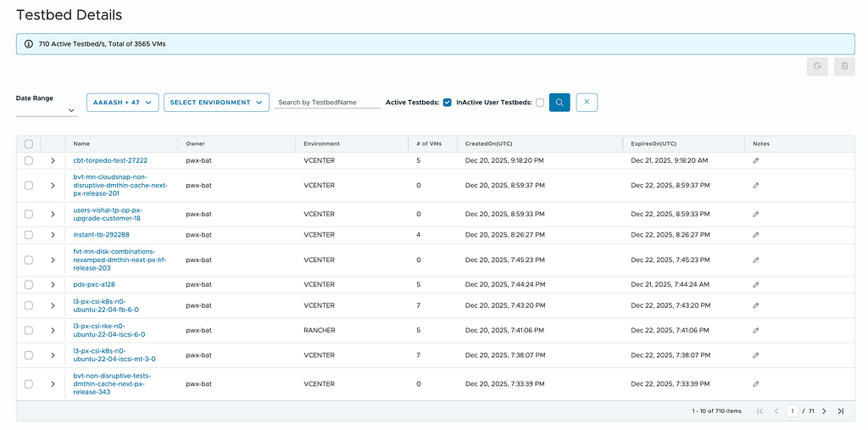Expand the fvt-mn-disk-combinations row
The height and width of the screenshot is (430, 868).
coord(53,260)
